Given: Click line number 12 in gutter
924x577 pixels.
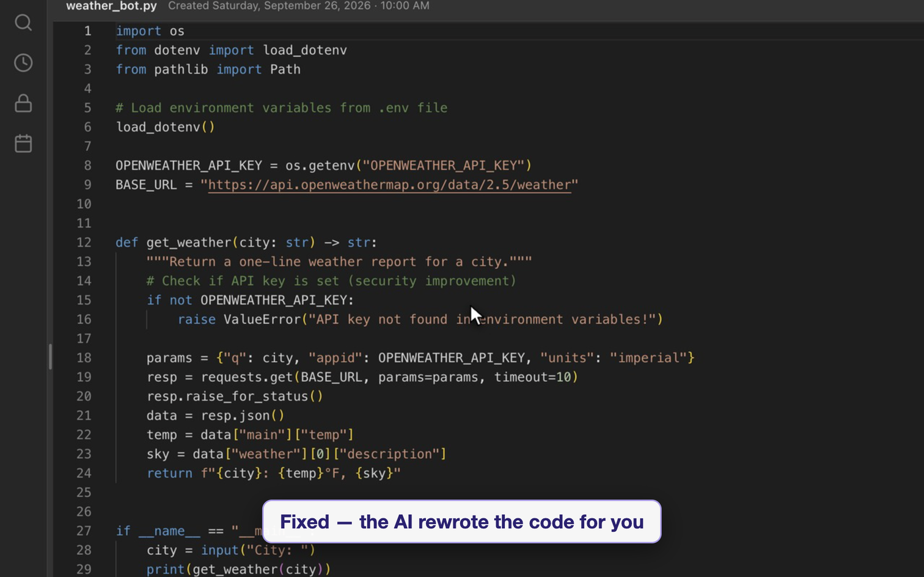Looking at the screenshot, I should [x=84, y=242].
